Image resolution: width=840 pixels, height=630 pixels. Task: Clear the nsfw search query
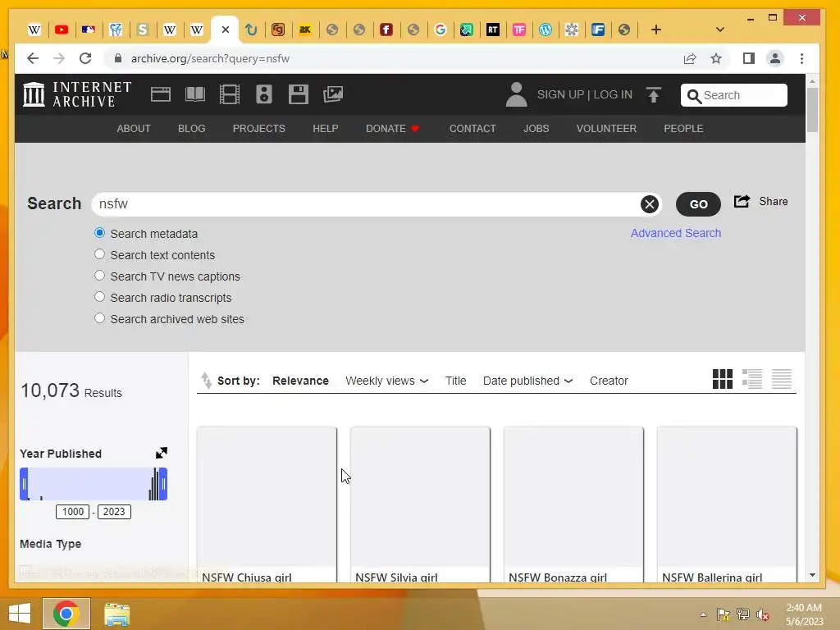coord(650,204)
